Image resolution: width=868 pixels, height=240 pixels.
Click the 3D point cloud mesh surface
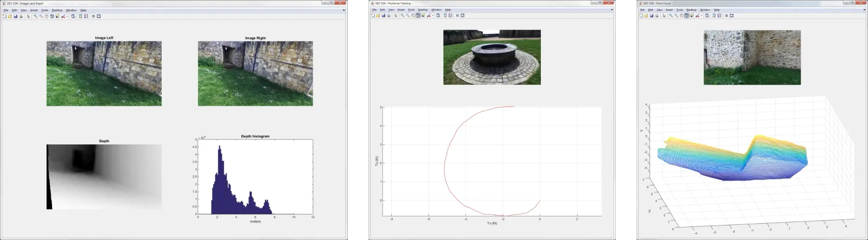tap(732, 157)
